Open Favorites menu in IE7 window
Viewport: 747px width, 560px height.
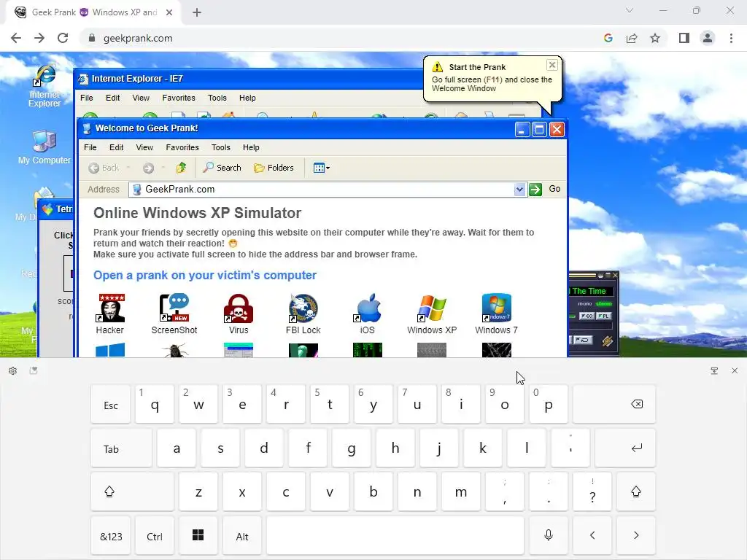click(179, 98)
